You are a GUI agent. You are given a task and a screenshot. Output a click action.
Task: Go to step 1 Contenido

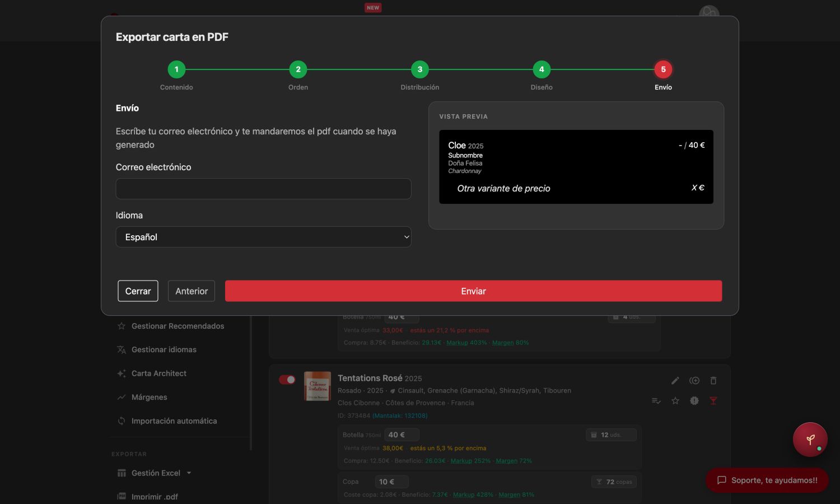(176, 69)
